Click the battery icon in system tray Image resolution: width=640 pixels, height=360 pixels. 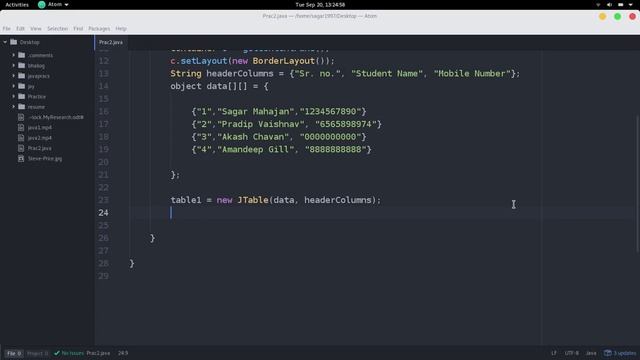[x=620, y=5]
